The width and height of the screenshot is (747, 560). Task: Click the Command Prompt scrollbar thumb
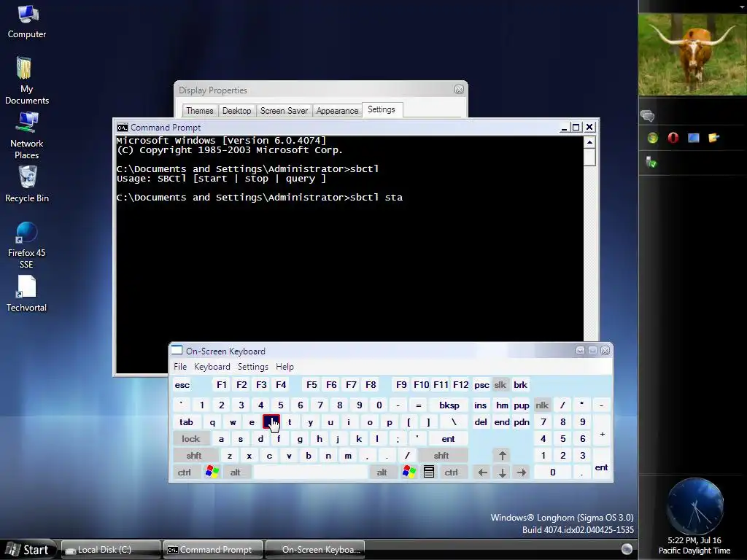click(589, 157)
